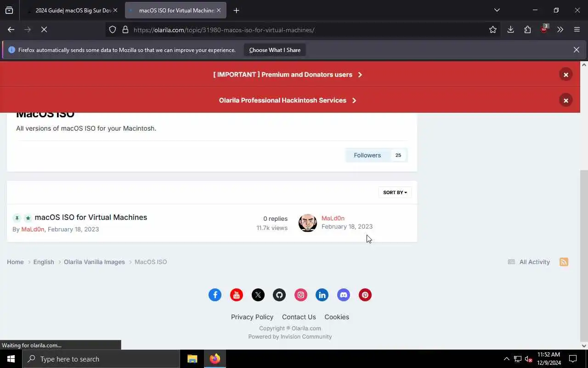Open Olarila GitHub icon

click(x=279, y=295)
